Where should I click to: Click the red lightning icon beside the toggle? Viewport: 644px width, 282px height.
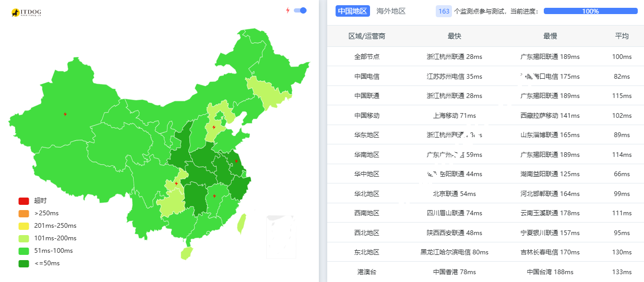[288, 10]
